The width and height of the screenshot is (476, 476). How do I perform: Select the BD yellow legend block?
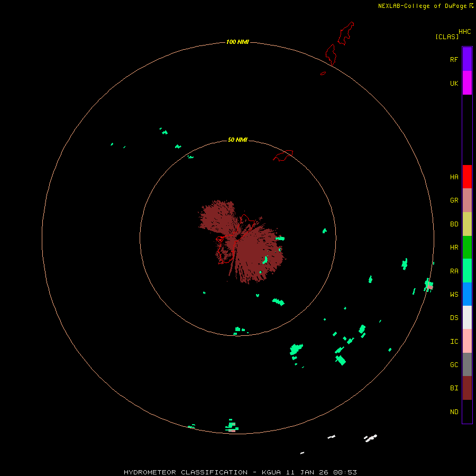click(467, 224)
